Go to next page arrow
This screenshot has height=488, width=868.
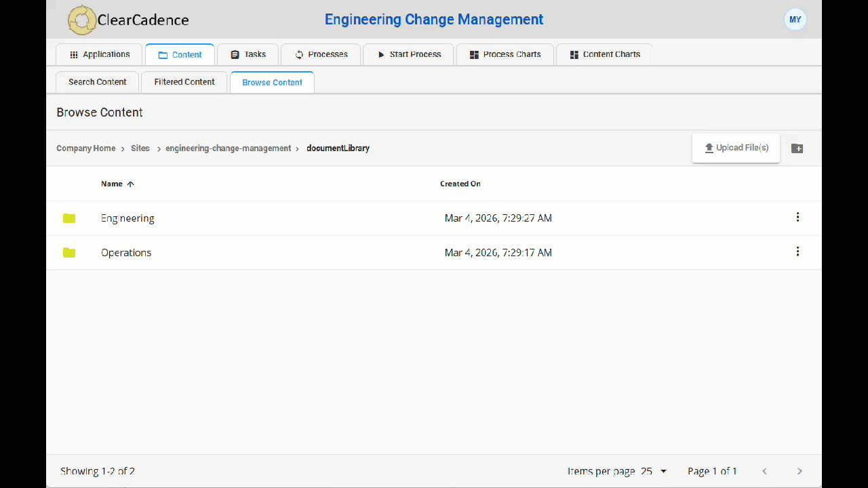800,471
